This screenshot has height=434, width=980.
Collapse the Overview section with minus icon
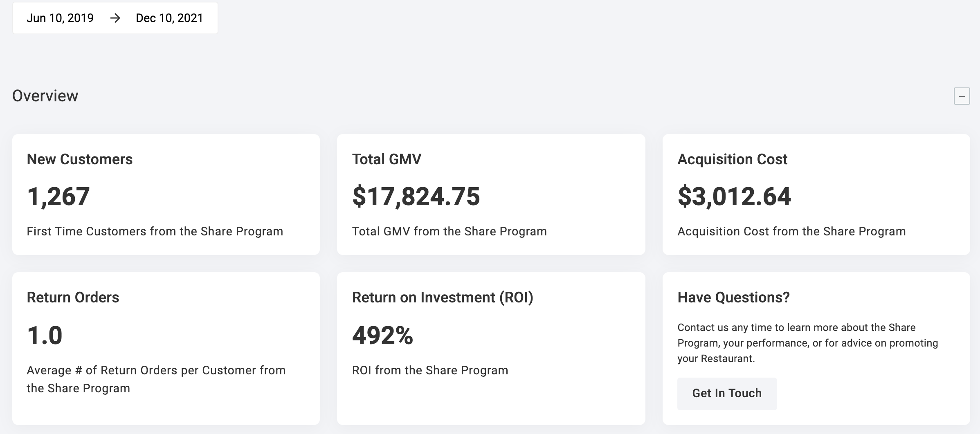962,96
